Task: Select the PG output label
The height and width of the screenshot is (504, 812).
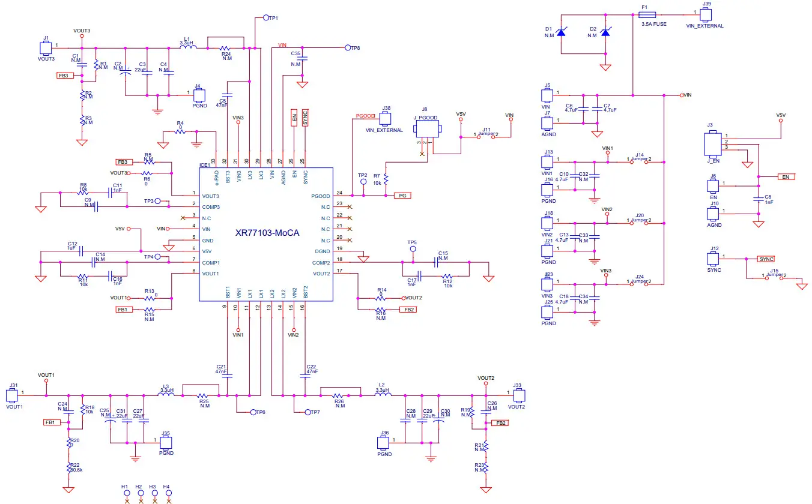Action: (x=402, y=195)
